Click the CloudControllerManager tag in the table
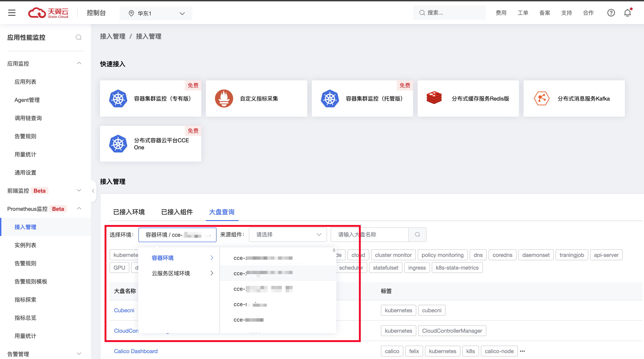Screen dimensions: 644x359 (452, 331)
